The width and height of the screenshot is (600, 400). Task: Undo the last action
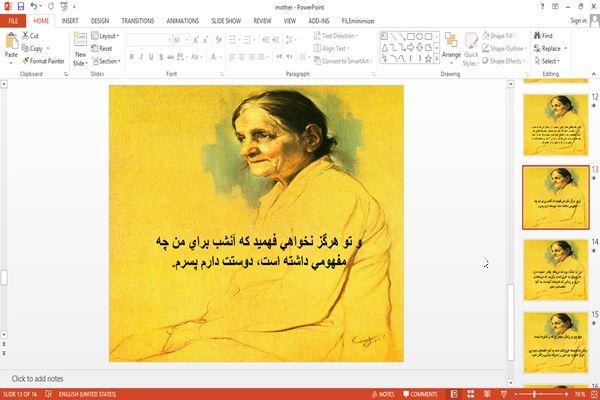point(34,6)
